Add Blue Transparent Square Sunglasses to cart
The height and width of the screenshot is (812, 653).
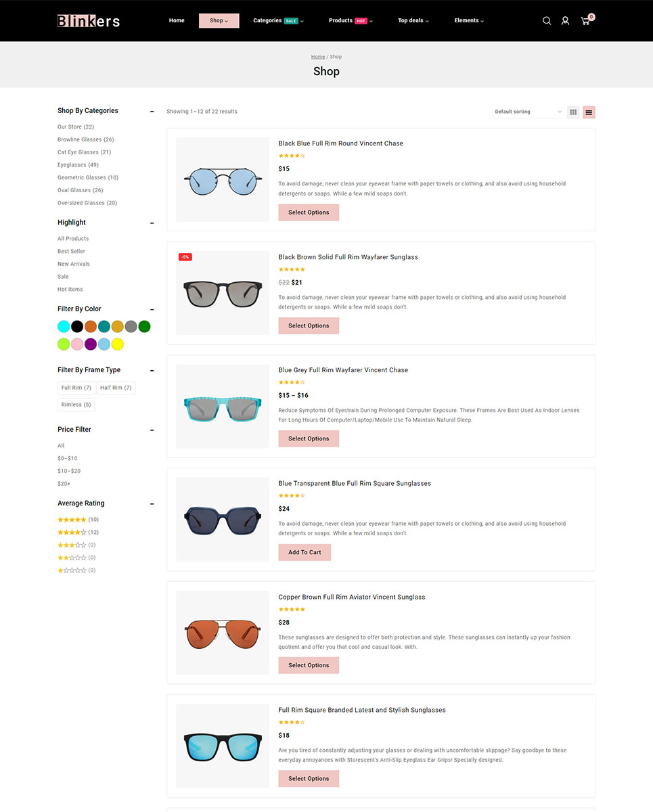click(x=305, y=552)
